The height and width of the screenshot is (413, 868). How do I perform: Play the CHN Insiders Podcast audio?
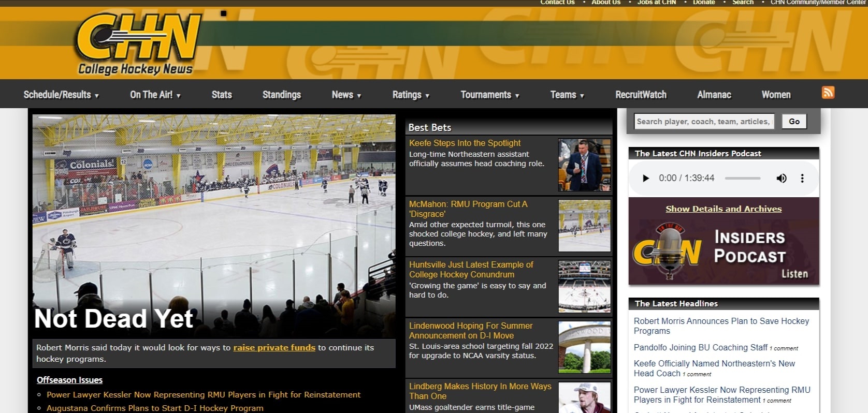pos(645,178)
